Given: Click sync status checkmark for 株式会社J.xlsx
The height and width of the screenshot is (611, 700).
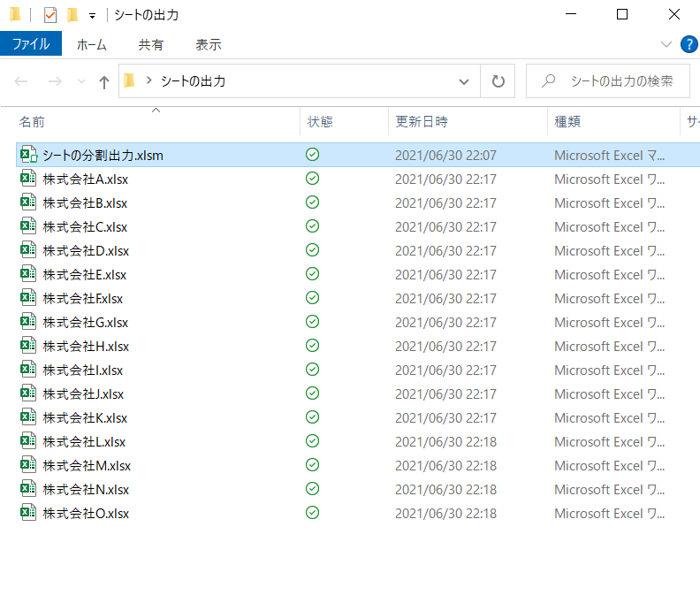Looking at the screenshot, I should 313,393.
